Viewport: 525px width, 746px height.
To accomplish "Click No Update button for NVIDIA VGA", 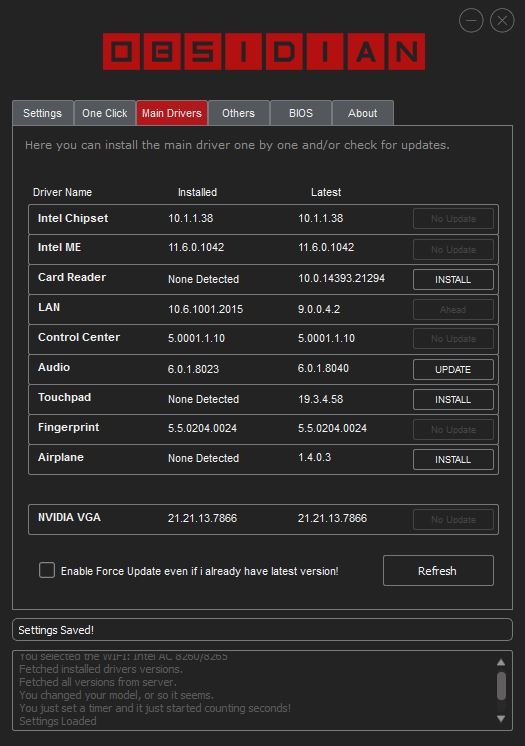I will point(453,519).
